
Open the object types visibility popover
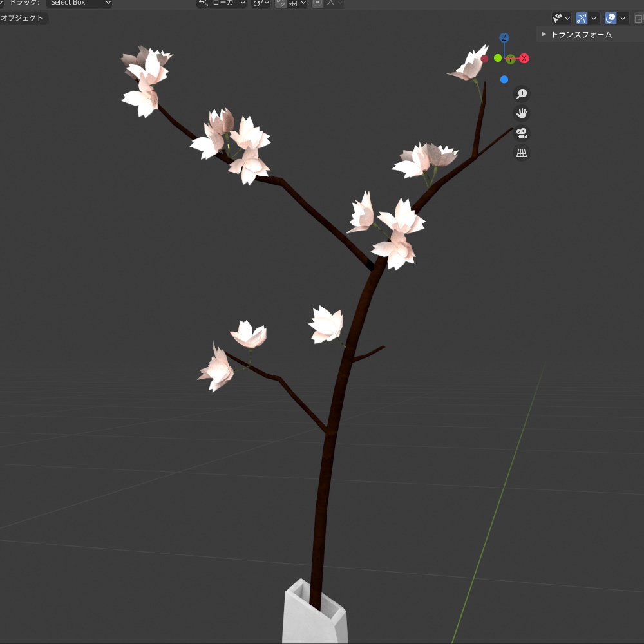tap(558, 17)
